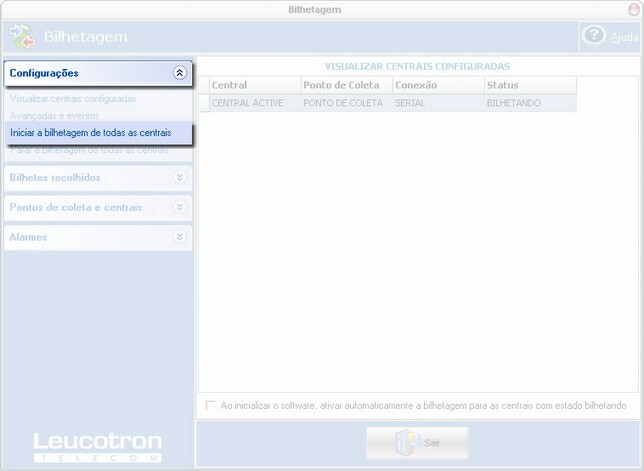Open the Ajuda help question-mark icon

[593, 36]
